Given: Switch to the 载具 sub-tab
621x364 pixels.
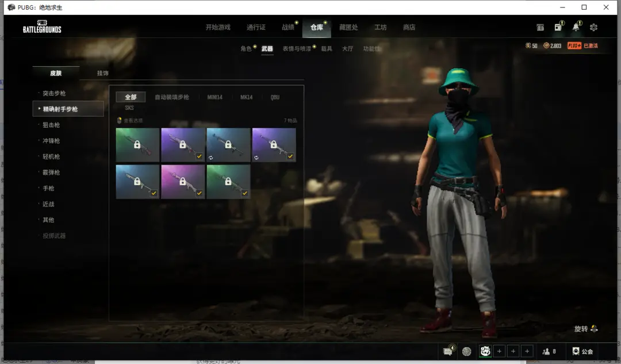Looking at the screenshot, I should click(x=327, y=49).
